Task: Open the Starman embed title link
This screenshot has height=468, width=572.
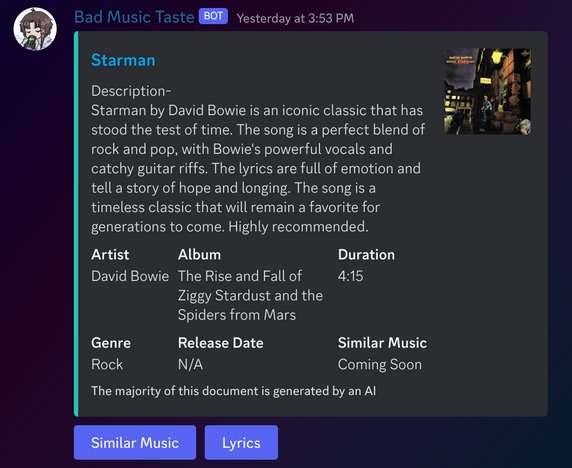Action: click(x=123, y=60)
